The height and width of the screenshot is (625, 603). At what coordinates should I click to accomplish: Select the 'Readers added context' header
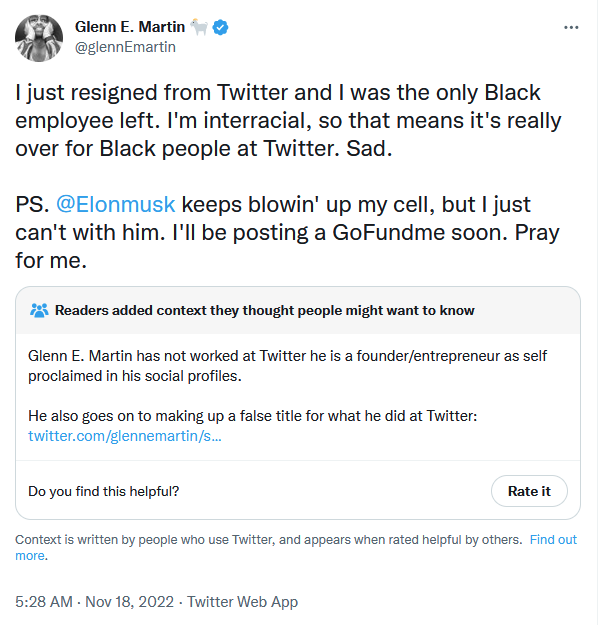[264, 310]
